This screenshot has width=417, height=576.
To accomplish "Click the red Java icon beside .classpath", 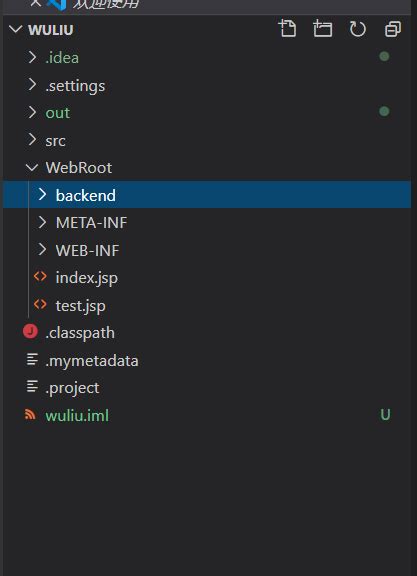I will pyautogui.click(x=30, y=331).
